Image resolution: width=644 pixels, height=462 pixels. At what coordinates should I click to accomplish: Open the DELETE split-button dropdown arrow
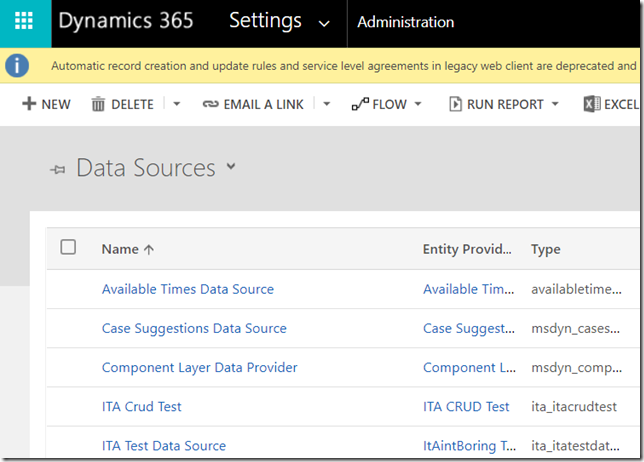coord(177,104)
